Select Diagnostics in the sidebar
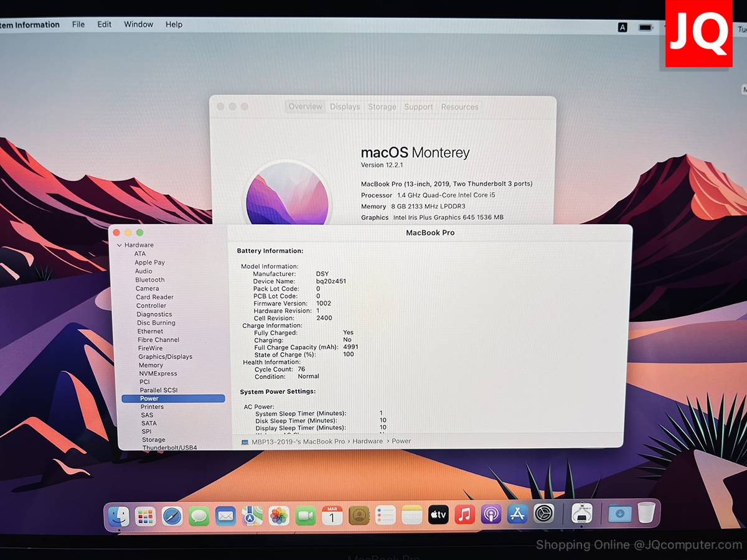Screen dimensions: 747x560 tap(154, 314)
